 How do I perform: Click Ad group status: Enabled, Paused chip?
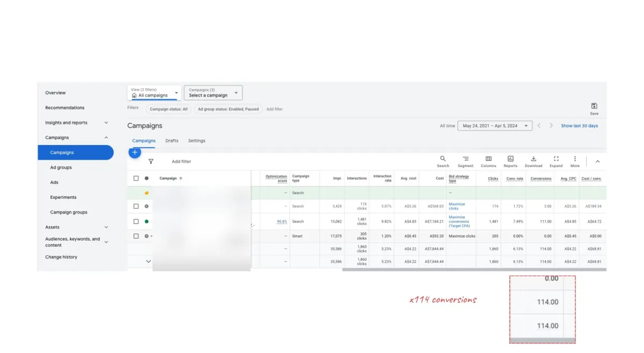(228, 109)
